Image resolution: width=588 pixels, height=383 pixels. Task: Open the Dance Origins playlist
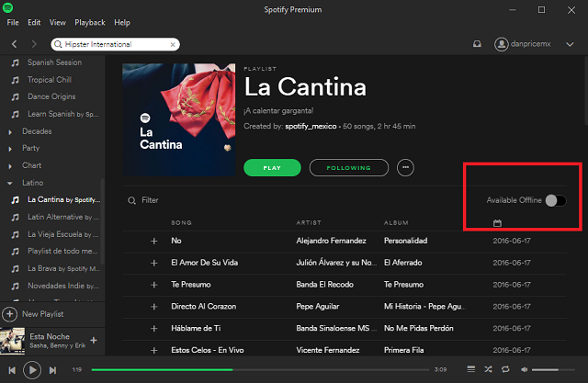(52, 96)
